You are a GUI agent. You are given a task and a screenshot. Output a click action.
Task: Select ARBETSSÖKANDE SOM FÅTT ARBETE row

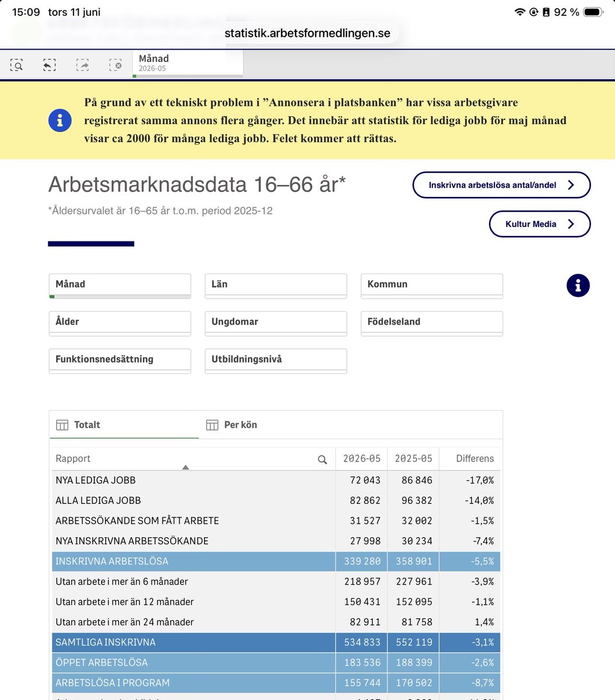coord(276,521)
